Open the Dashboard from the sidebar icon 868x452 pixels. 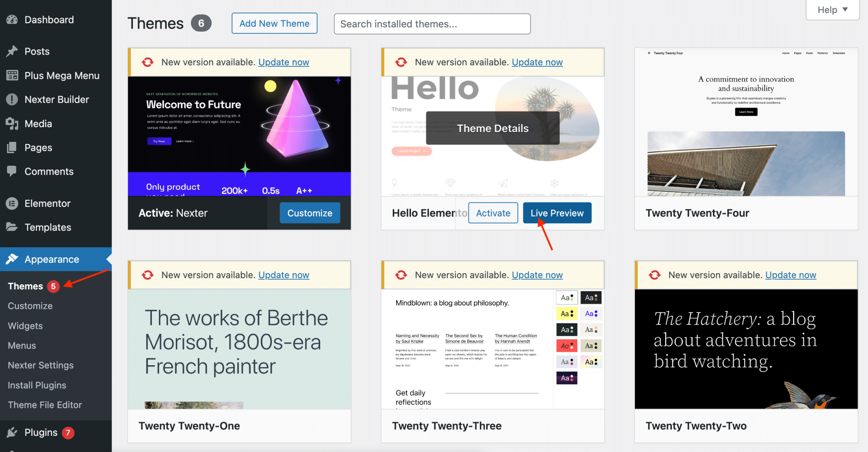pyautogui.click(x=12, y=20)
